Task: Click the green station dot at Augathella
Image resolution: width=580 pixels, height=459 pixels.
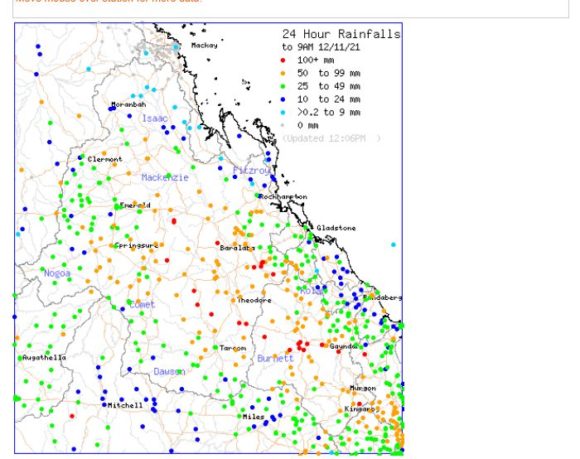Action: coord(20,358)
